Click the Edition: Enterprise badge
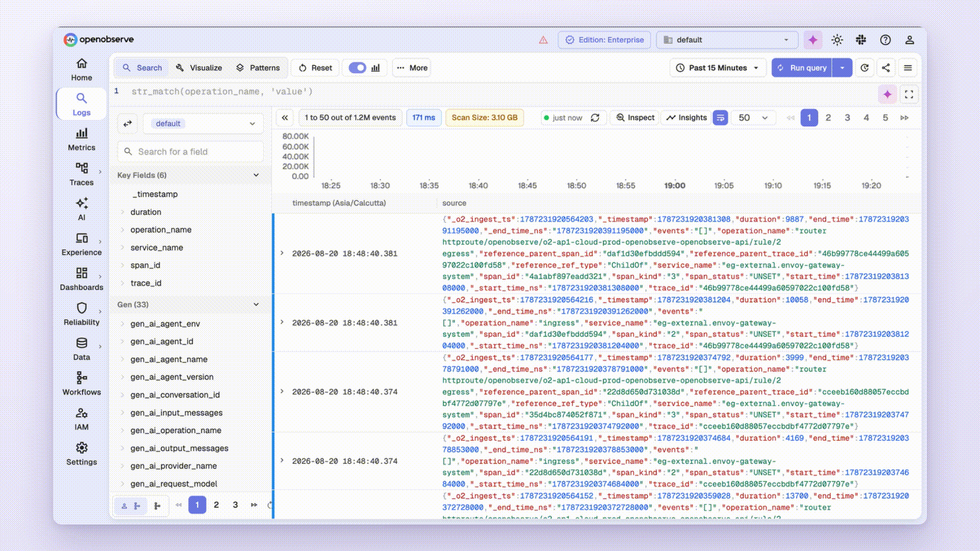The width and height of the screenshot is (980, 551). (x=604, y=40)
